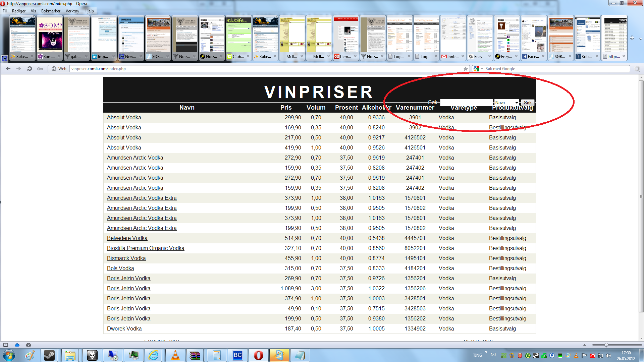This screenshot has height=362, width=644.
Task: Open the Rediger menu
Action: [x=19, y=11]
